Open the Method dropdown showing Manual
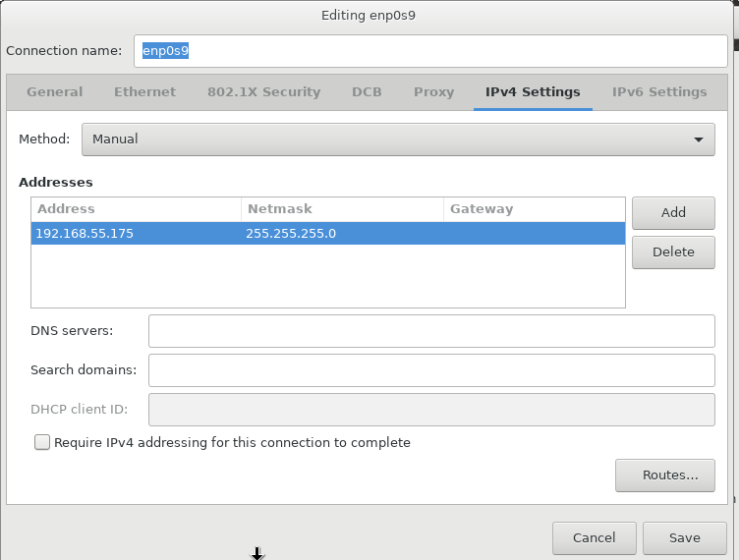This screenshot has height=560, width=739. [x=398, y=140]
